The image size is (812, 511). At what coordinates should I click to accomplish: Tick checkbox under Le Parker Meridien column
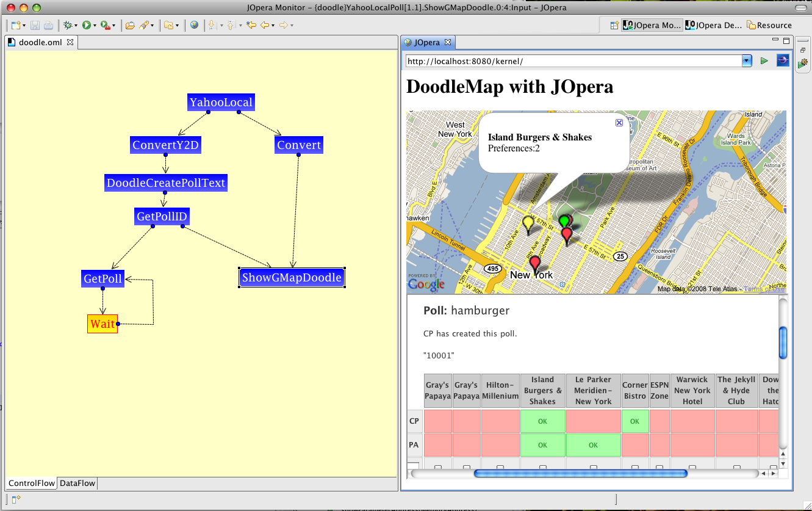pyautogui.click(x=593, y=468)
